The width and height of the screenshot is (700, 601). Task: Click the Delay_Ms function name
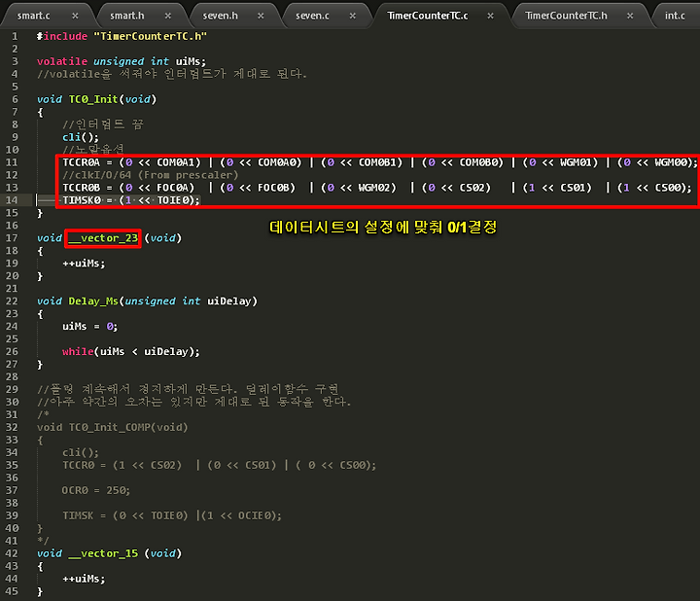(x=93, y=300)
